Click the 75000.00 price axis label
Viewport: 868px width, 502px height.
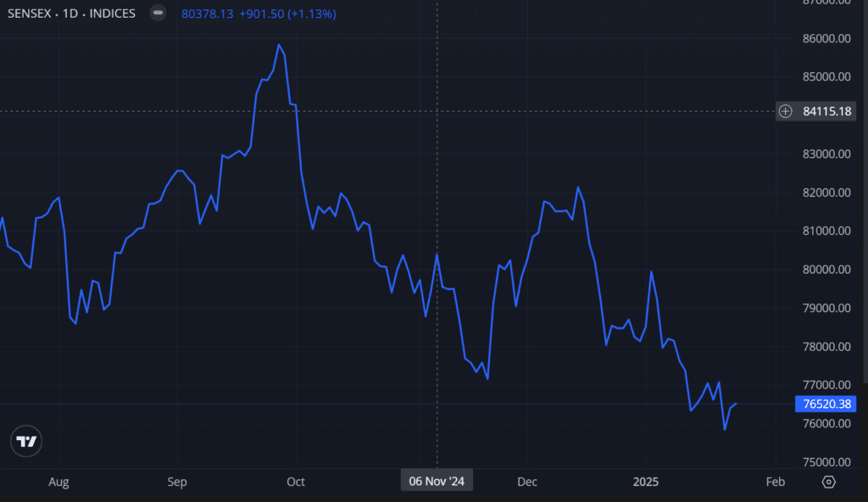coord(826,461)
